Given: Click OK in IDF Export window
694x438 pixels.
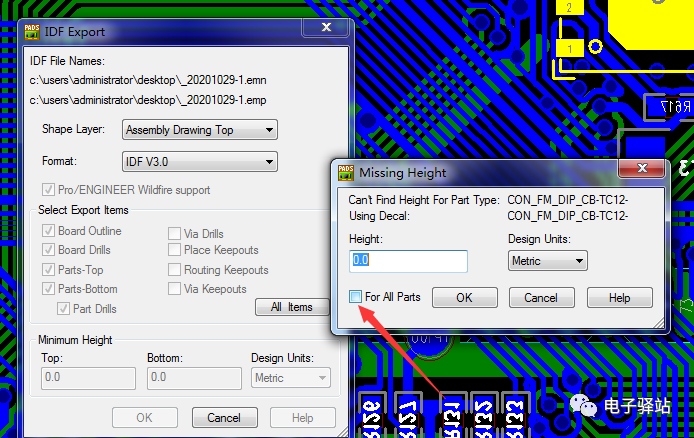Looking at the screenshot, I should coord(145,418).
